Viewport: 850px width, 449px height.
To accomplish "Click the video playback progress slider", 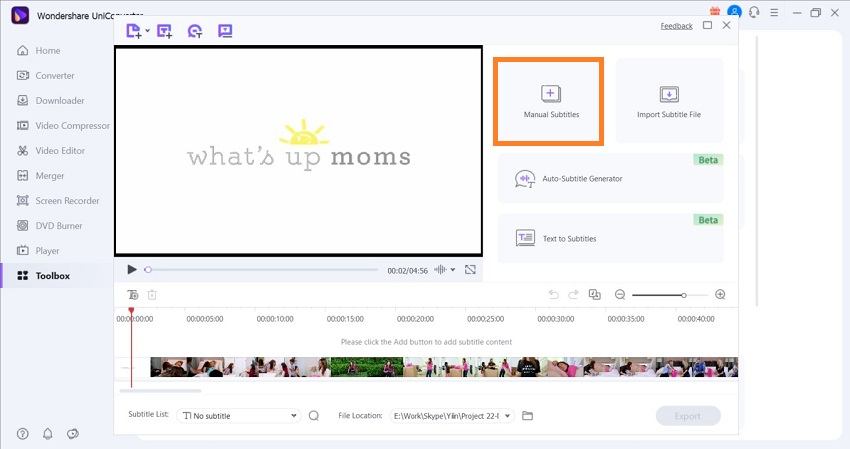I will [x=262, y=270].
